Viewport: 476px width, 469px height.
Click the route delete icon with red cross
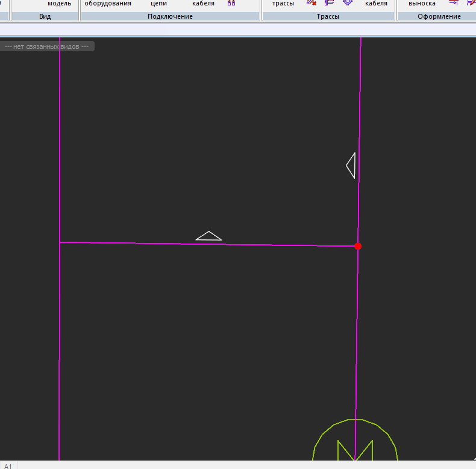pos(312,3)
